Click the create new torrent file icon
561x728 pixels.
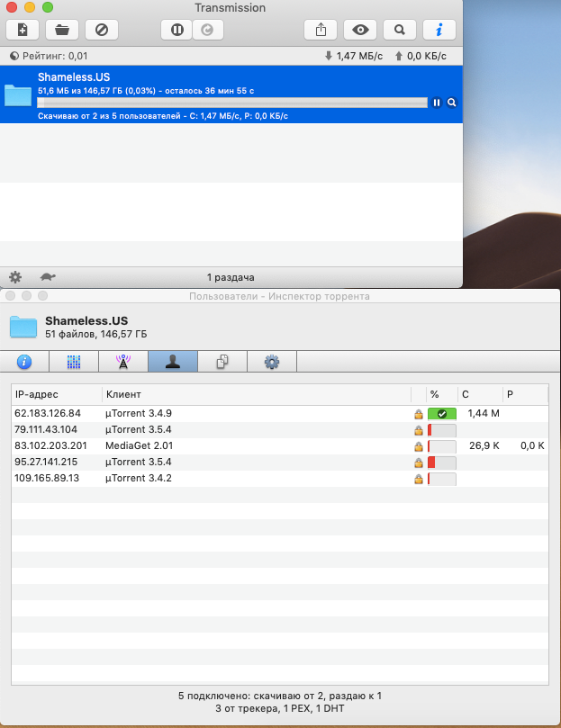(x=23, y=29)
